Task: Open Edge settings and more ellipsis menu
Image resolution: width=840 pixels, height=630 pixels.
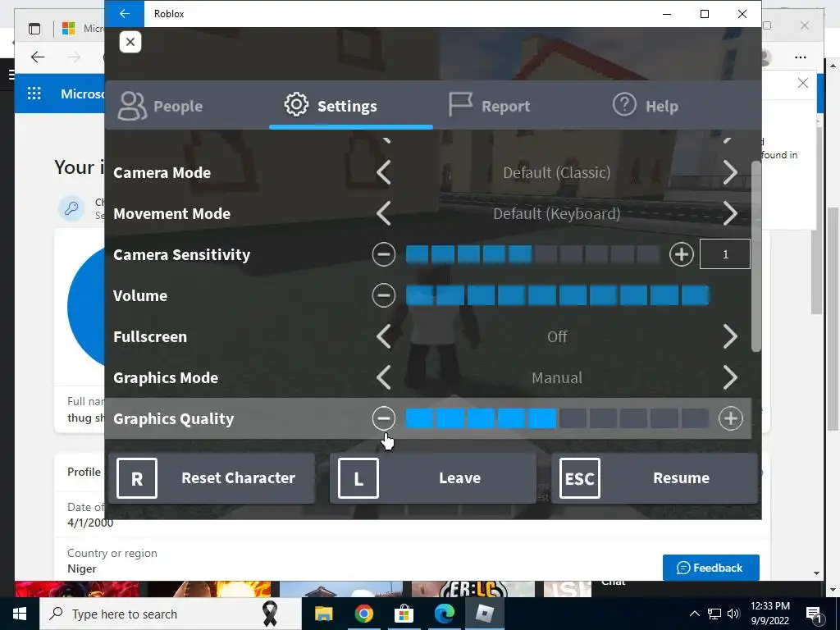Action: 801,57
